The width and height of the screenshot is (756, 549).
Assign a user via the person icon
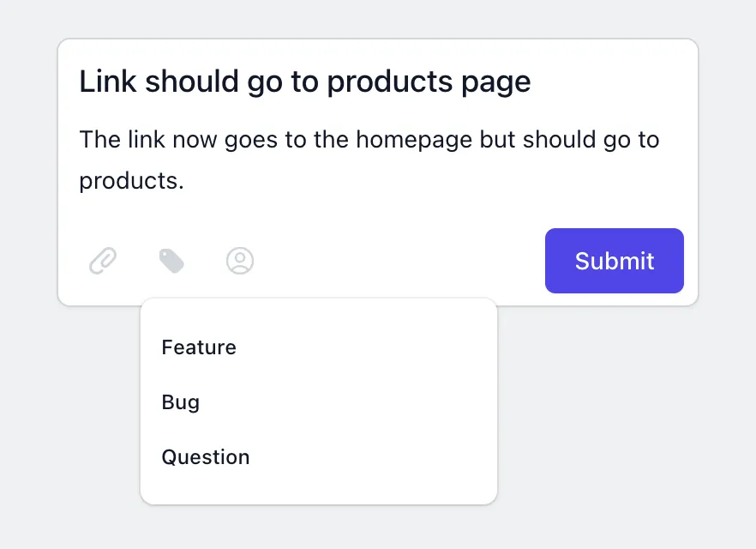click(x=240, y=261)
